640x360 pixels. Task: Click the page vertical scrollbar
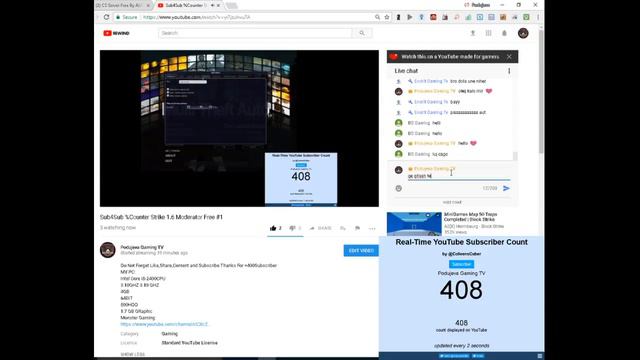coord(541,92)
